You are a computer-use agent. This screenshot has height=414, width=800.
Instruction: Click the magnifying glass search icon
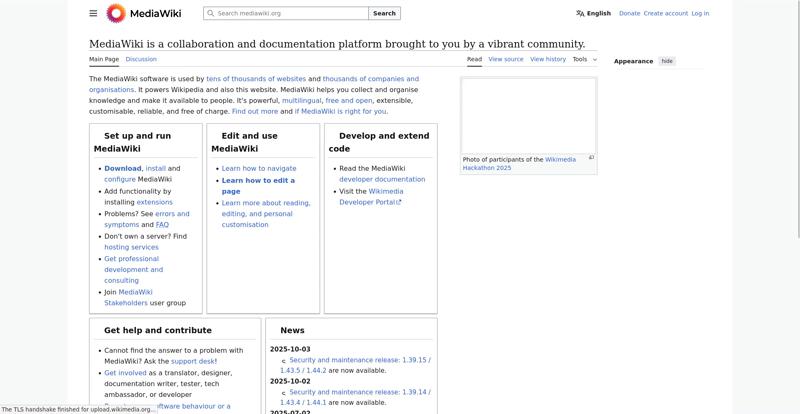pos(210,13)
